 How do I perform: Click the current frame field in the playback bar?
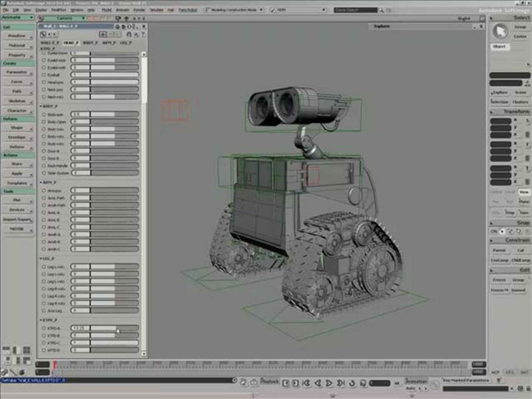pos(379,383)
